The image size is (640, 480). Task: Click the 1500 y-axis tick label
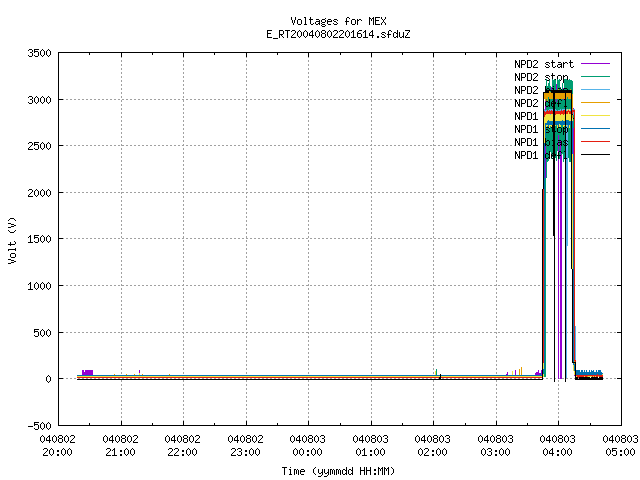tap(39, 239)
